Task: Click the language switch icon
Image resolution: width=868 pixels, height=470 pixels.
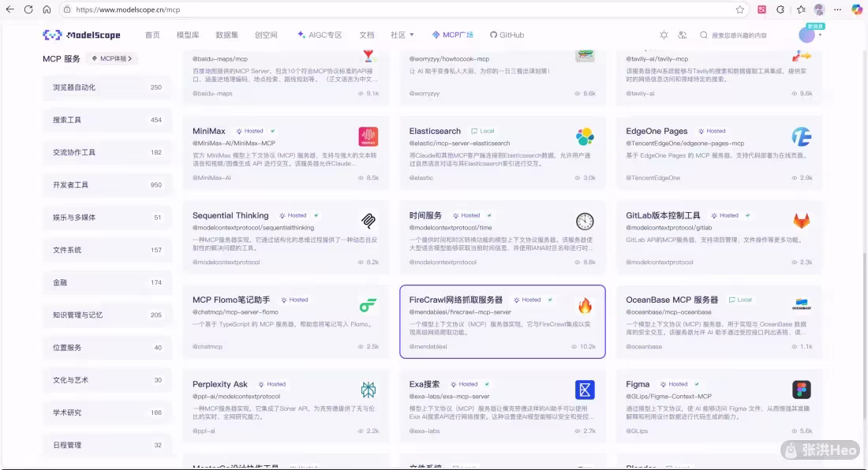Action: pos(683,35)
